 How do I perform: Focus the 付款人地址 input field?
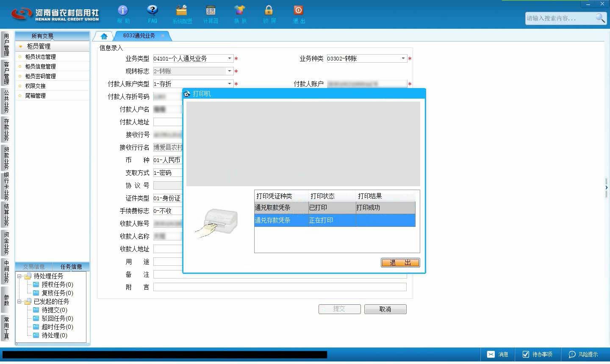pos(168,122)
